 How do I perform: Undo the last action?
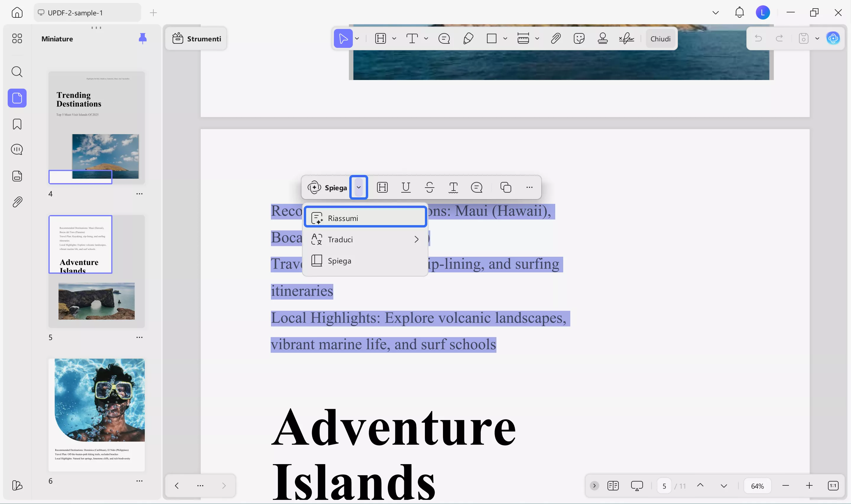[x=759, y=38]
